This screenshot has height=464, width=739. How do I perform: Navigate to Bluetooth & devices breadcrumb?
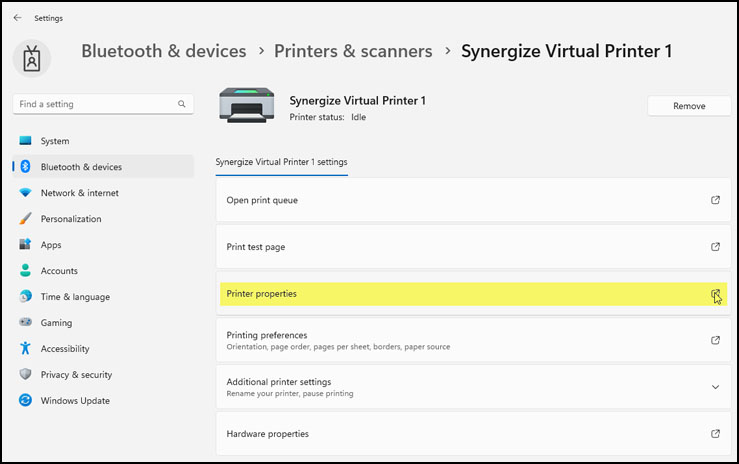[163, 51]
